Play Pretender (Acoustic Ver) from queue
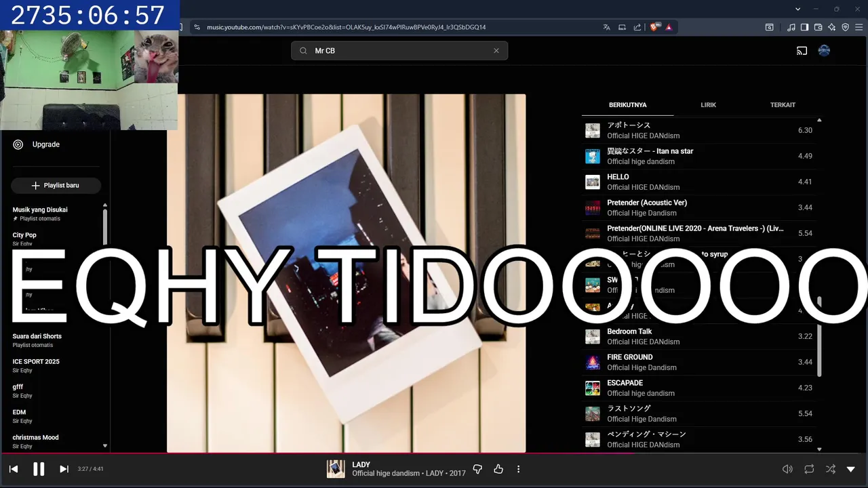This screenshot has height=488, width=868. (700, 207)
